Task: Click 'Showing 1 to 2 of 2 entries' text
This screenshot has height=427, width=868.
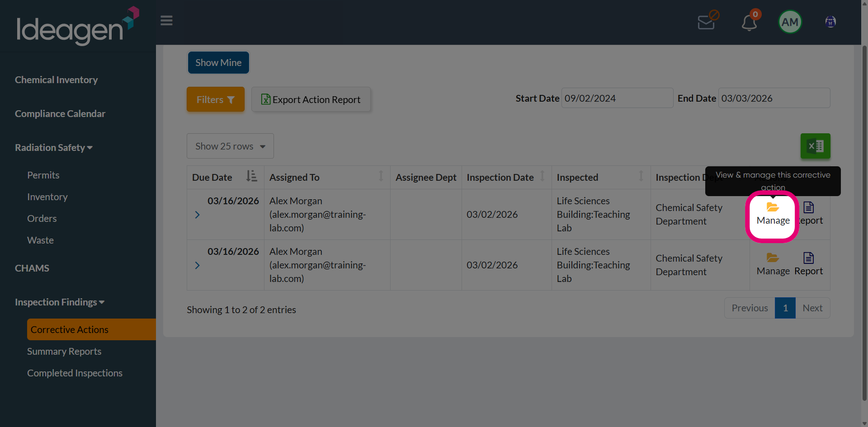Action: pos(241,310)
